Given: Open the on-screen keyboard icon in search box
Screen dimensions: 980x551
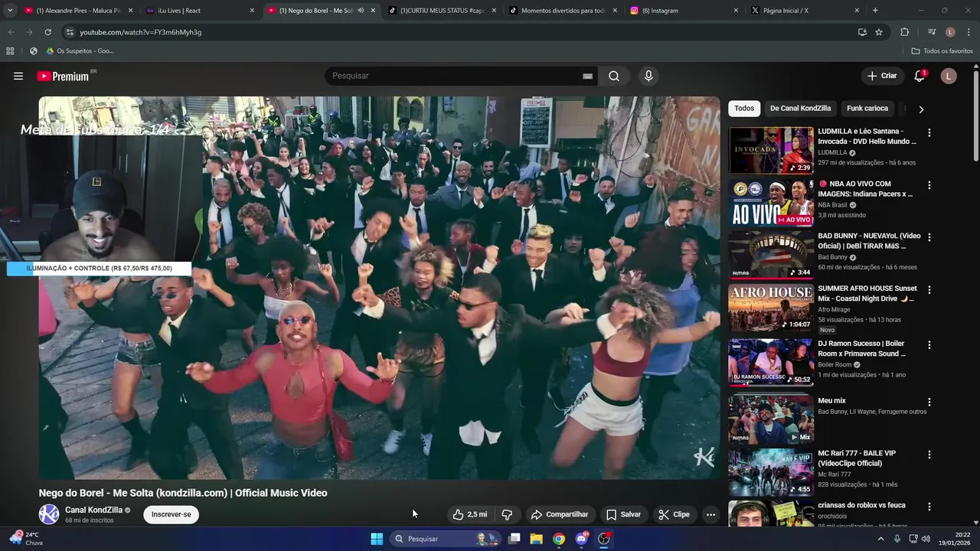Looking at the screenshot, I should coord(587,76).
